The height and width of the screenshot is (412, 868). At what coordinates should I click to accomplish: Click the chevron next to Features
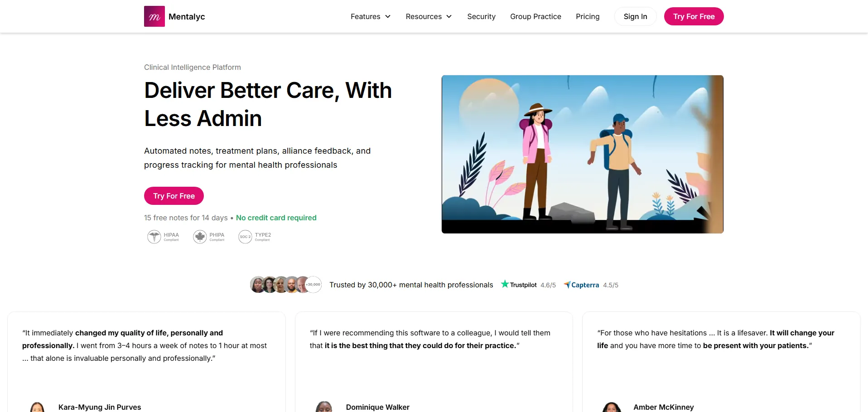click(x=388, y=16)
